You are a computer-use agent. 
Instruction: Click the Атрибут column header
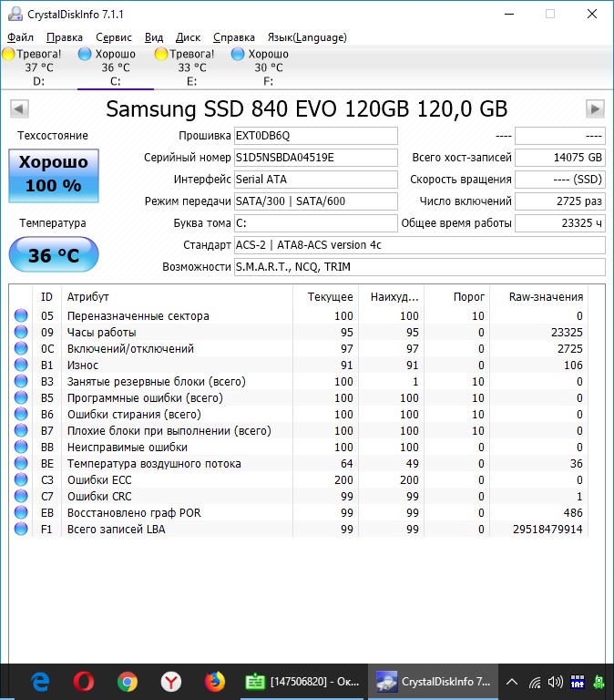177,297
